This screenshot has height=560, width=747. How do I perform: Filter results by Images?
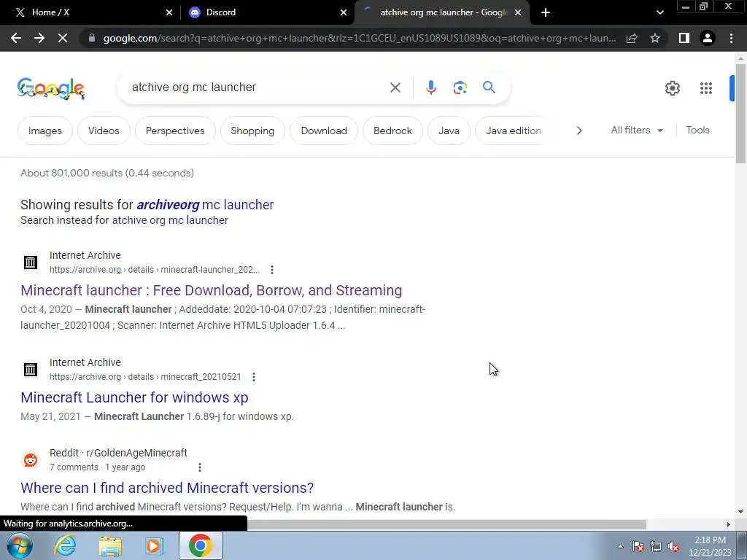coord(44,131)
